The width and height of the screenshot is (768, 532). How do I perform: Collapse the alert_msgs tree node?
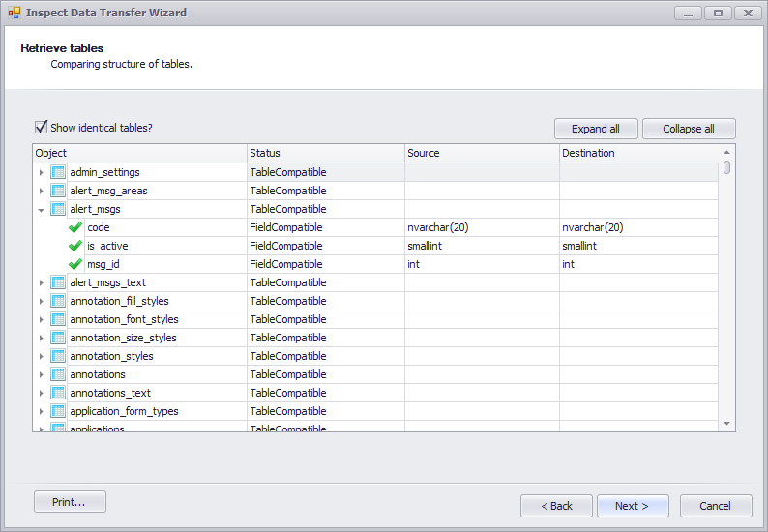click(42, 210)
